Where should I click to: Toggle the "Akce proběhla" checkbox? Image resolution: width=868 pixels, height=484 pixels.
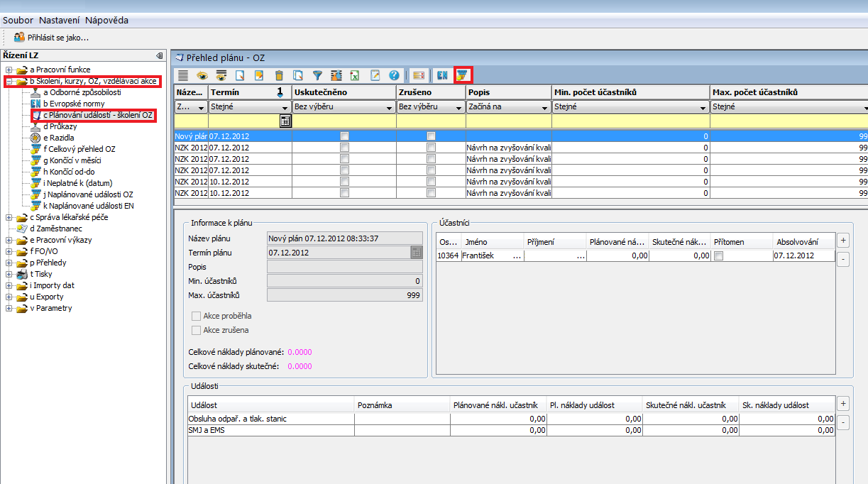tap(196, 316)
